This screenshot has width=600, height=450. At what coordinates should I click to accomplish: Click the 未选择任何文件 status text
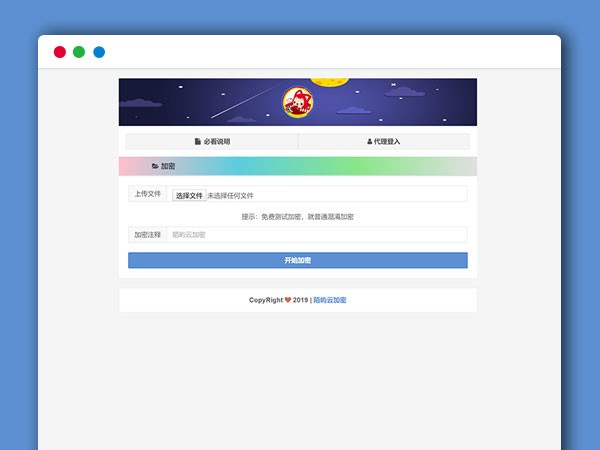pyautogui.click(x=231, y=196)
